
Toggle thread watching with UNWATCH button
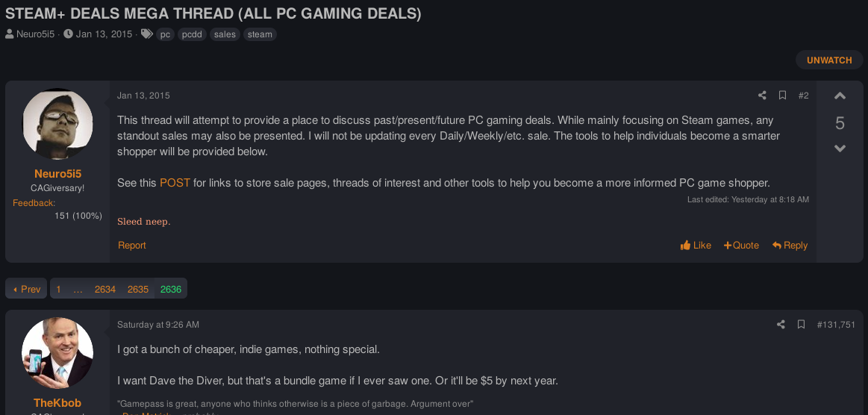[x=828, y=60]
